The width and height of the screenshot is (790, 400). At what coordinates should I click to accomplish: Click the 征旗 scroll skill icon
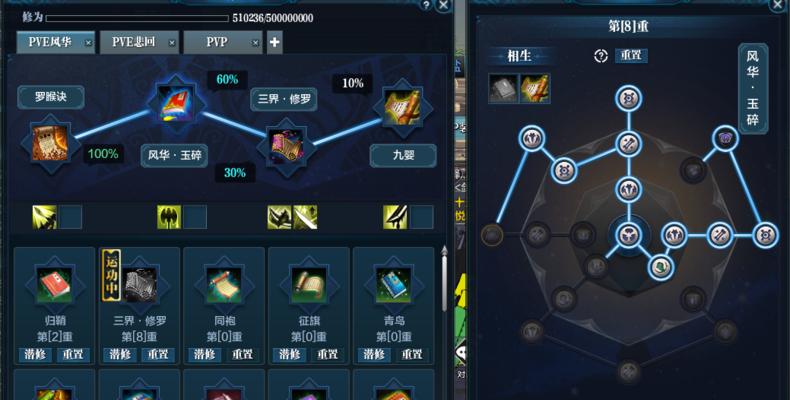(x=308, y=285)
